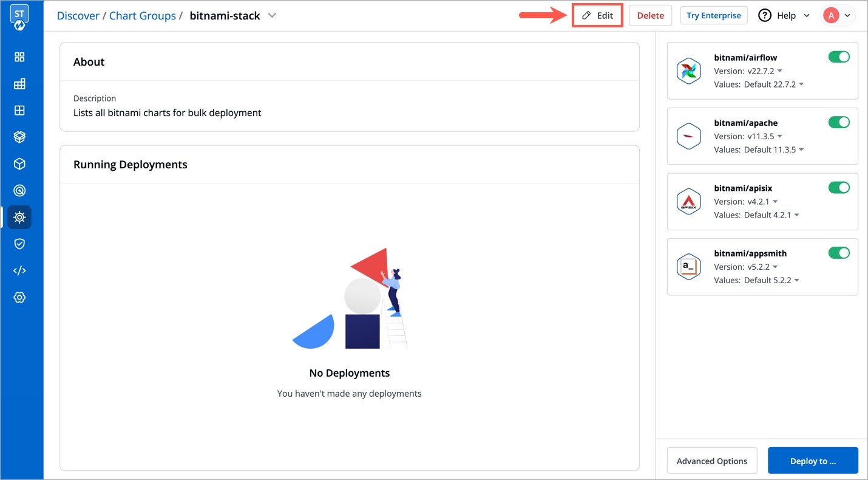Open the stacked layers sidebar icon
Viewport: 868px width, 480px height.
click(19, 137)
